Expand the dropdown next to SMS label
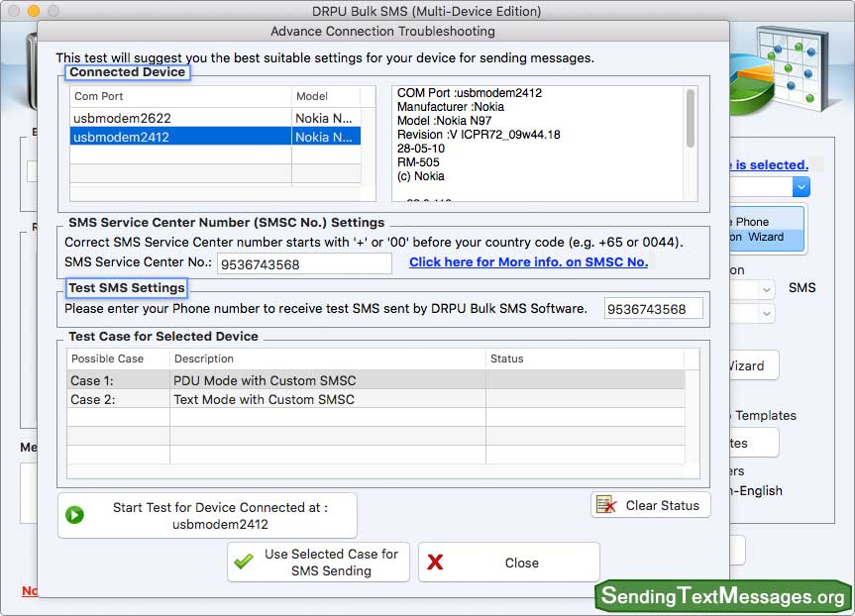Viewport: 855px width, 616px height. pos(766,289)
